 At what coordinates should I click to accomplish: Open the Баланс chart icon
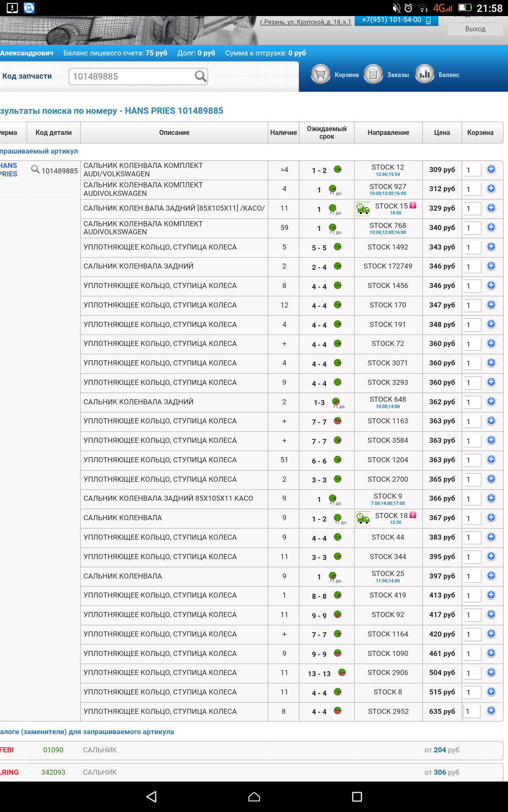[425, 74]
